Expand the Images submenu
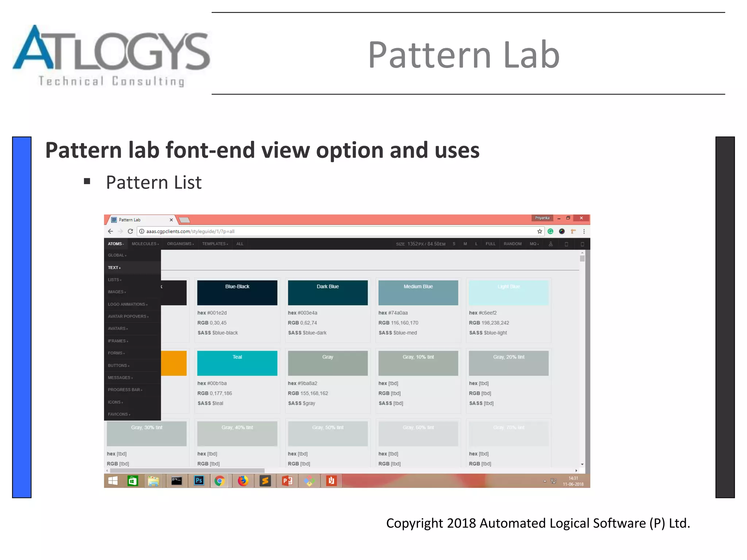 (x=132, y=292)
